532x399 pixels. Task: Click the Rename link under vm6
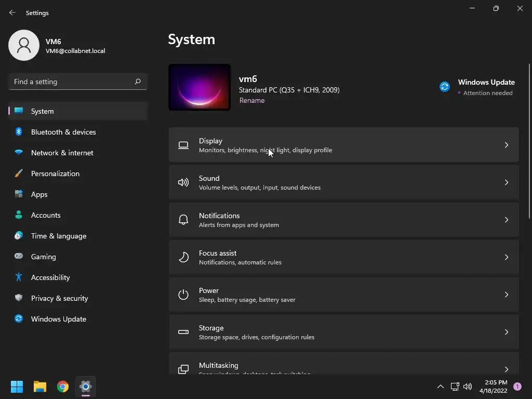point(252,100)
